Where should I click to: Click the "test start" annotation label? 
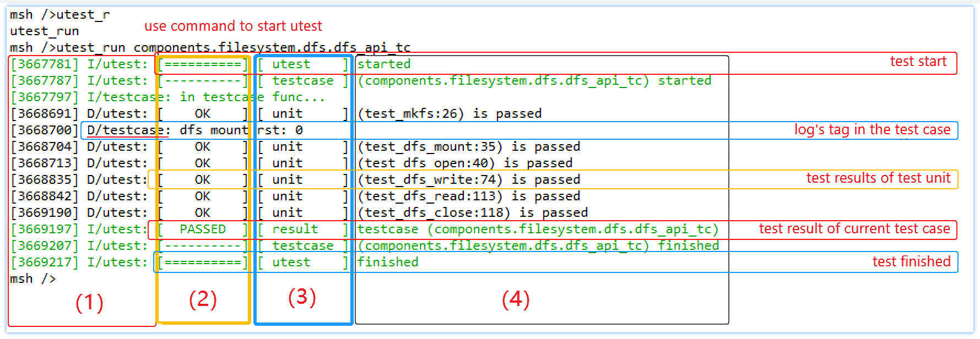918,62
